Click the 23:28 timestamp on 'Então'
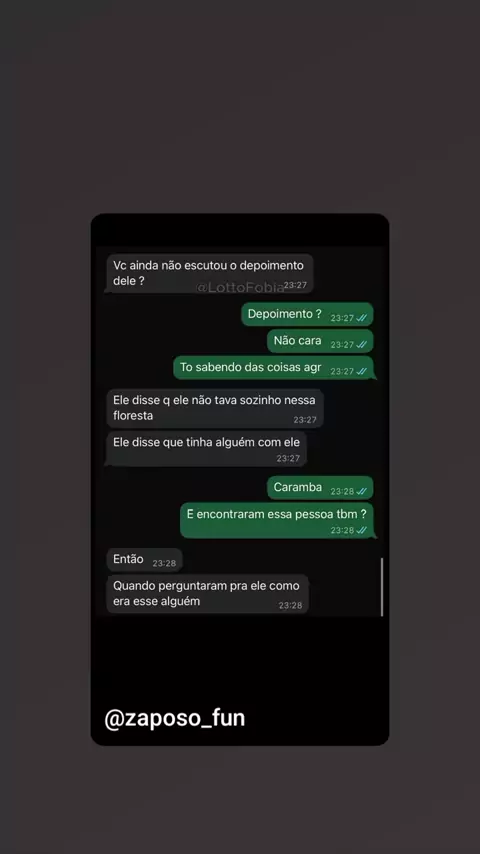Viewport: 480px width, 854px height. pos(164,563)
